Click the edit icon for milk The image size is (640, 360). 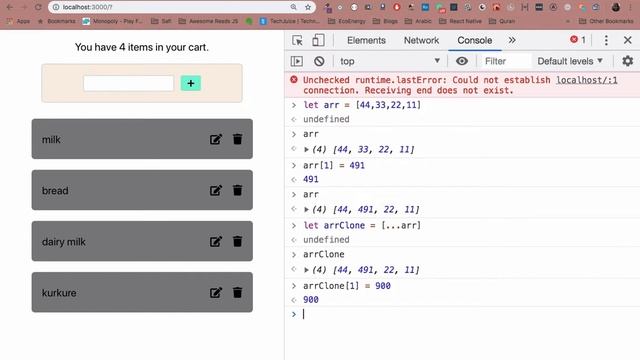pos(216,139)
